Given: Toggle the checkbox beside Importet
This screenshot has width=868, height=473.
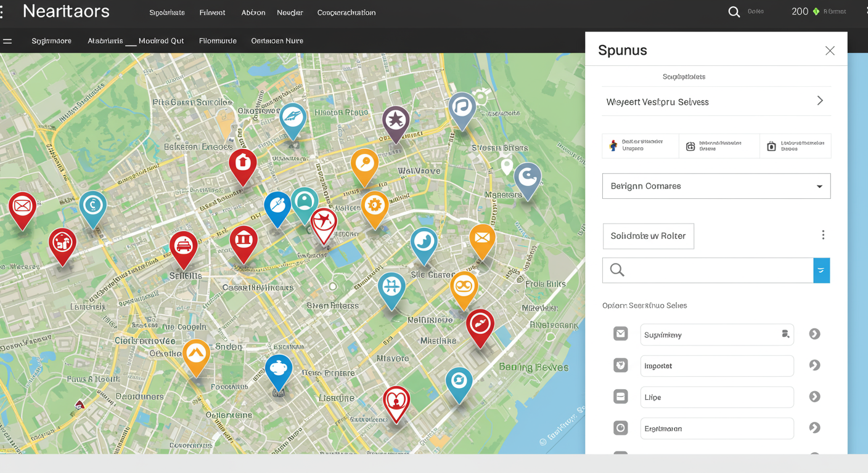Looking at the screenshot, I should tap(621, 365).
